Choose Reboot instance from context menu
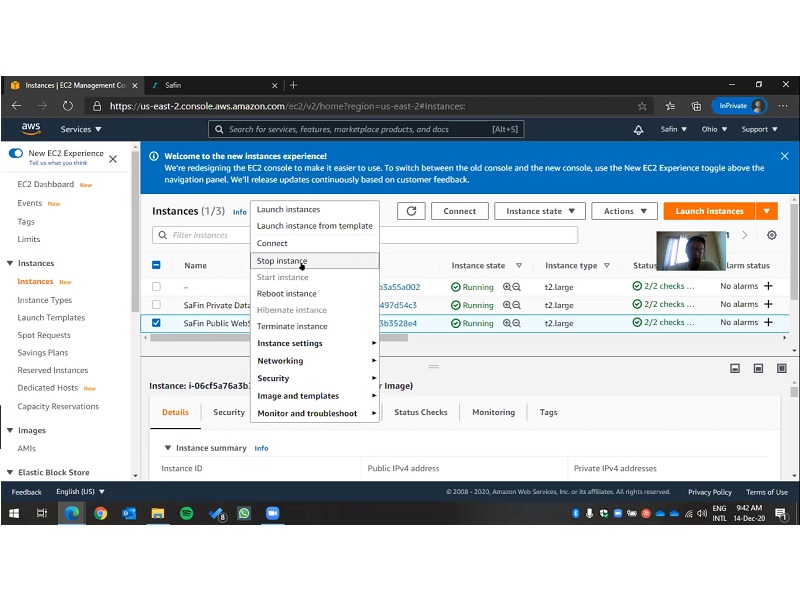This screenshot has width=800, height=600. click(x=314, y=294)
